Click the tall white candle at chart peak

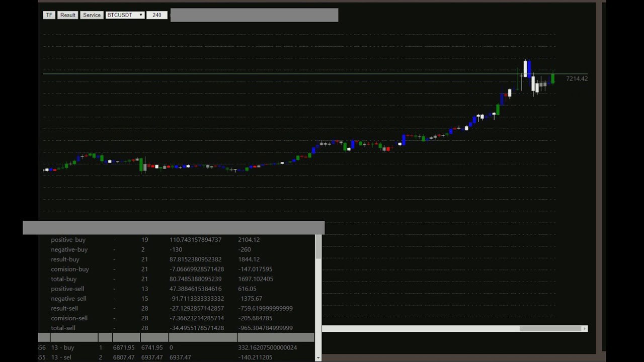pyautogui.click(x=525, y=69)
